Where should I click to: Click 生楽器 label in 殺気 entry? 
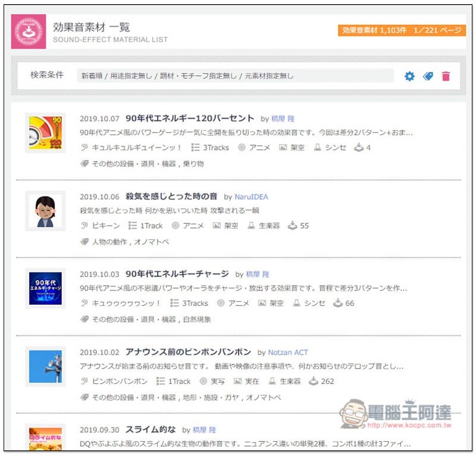pos(269,226)
